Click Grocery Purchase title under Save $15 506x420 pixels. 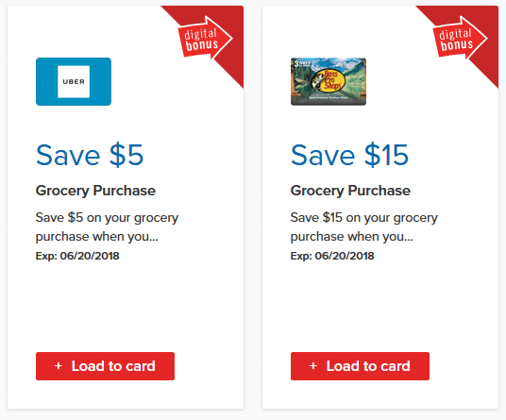(350, 191)
